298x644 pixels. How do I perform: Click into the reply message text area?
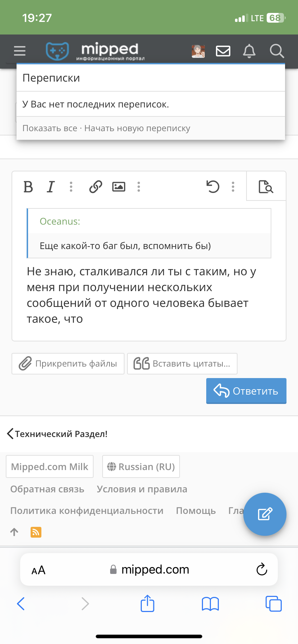tap(149, 295)
